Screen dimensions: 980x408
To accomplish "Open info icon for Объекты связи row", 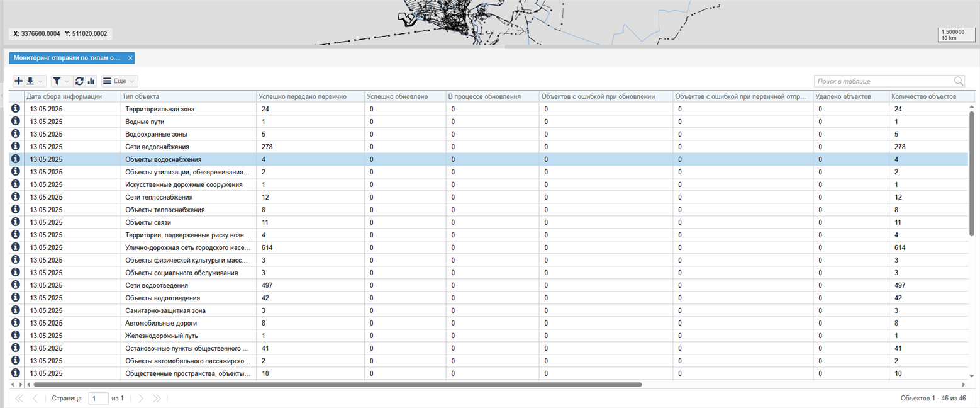I will (x=16, y=222).
